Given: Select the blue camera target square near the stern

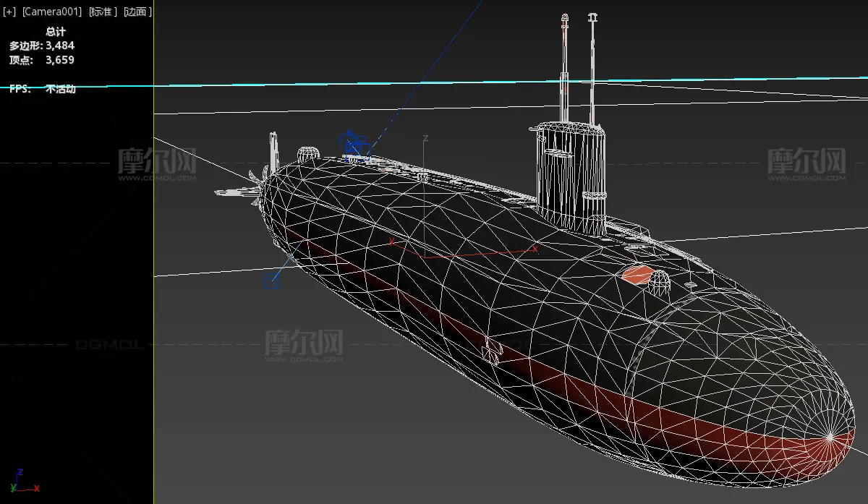Looking at the screenshot, I should point(272,281).
